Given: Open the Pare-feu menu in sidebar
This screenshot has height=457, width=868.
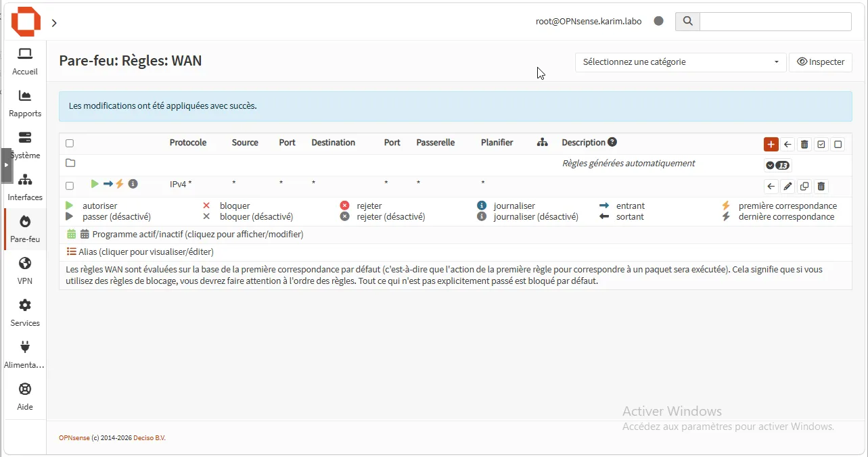Looking at the screenshot, I should pyautogui.click(x=25, y=229).
